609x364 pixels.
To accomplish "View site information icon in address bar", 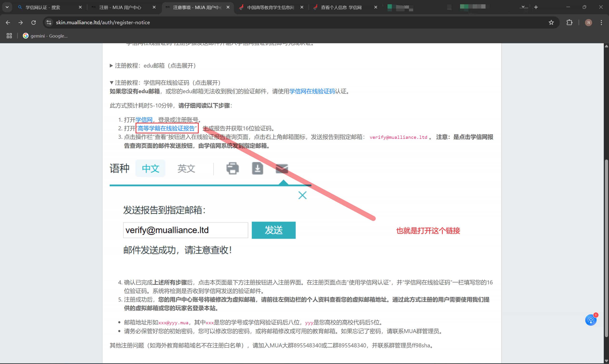I will click(x=49, y=23).
